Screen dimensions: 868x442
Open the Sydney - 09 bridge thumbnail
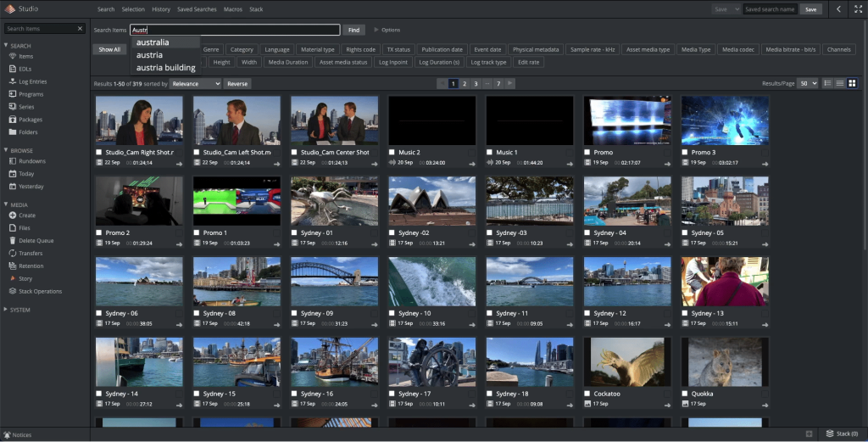334,281
